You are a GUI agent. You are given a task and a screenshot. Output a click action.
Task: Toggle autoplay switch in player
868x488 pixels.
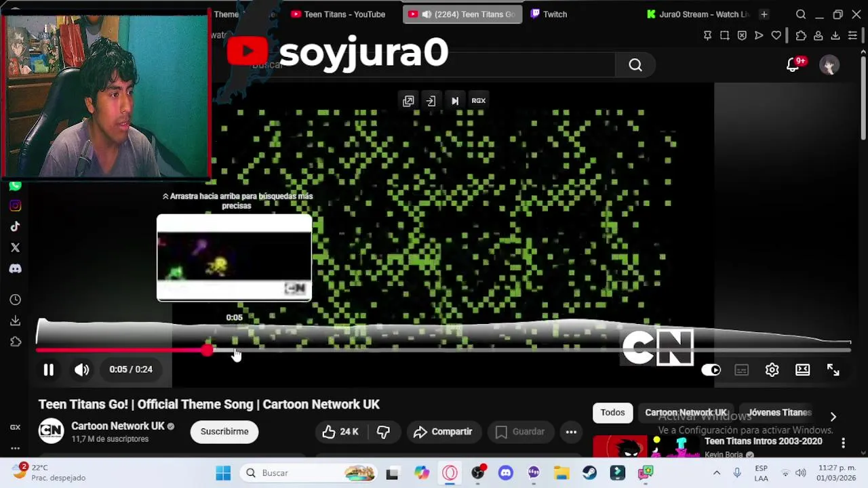click(x=711, y=369)
